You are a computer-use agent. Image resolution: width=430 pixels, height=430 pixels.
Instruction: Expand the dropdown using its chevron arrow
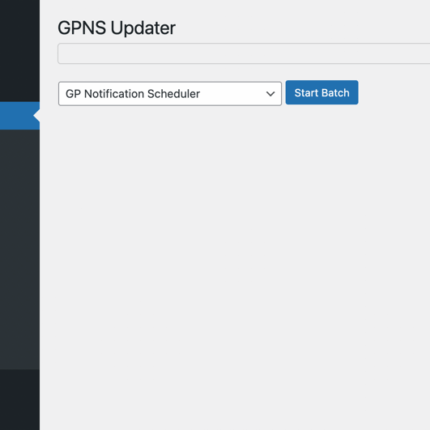coord(270,94)
